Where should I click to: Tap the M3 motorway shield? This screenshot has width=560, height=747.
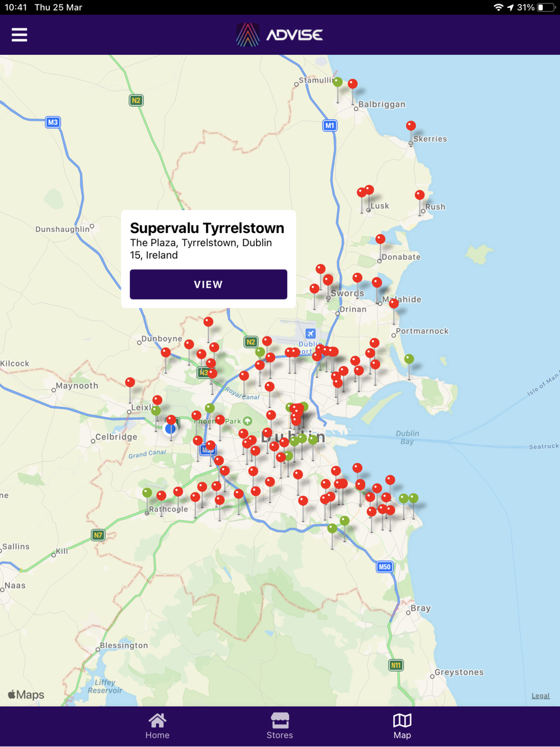53,122
